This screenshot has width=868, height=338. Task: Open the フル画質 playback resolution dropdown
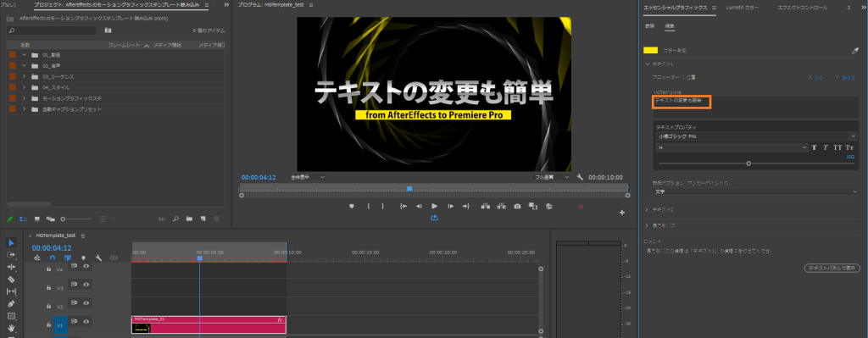(x=551, y=177)
